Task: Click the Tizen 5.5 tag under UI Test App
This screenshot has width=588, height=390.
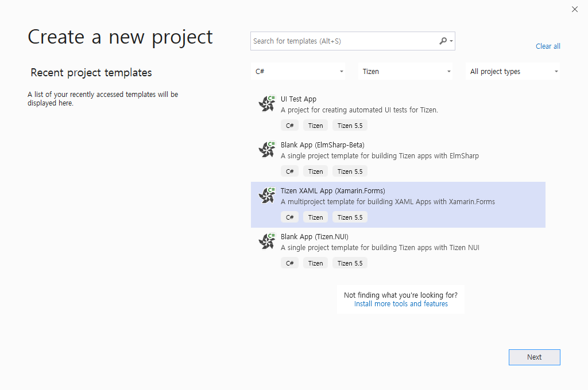Action: pyautogui.click(x=350, y=126)
